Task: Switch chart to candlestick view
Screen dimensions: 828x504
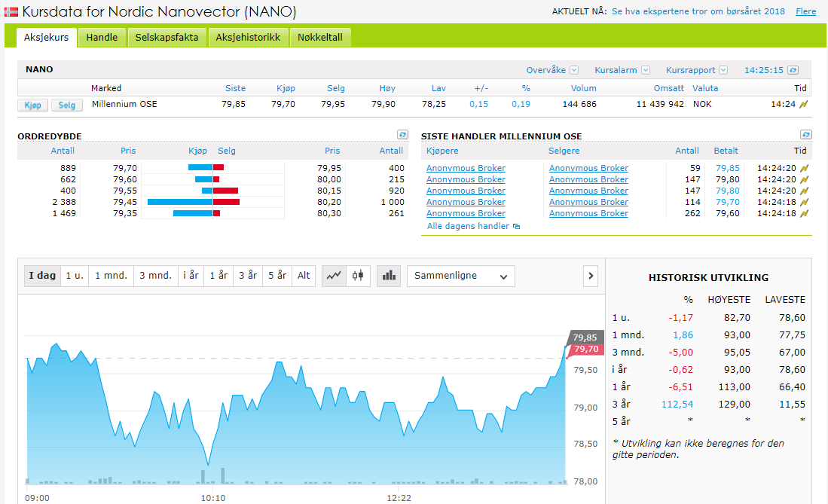Action: point(358,276)
